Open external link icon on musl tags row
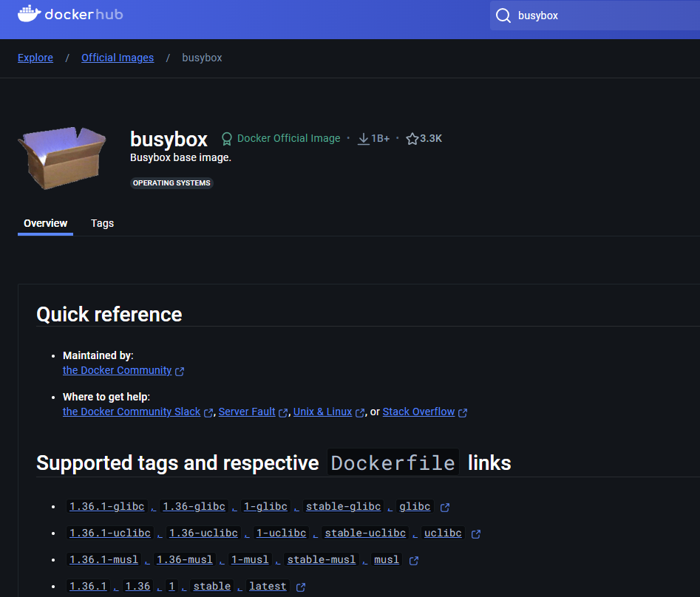700x597 pixels. coord(414,560)
